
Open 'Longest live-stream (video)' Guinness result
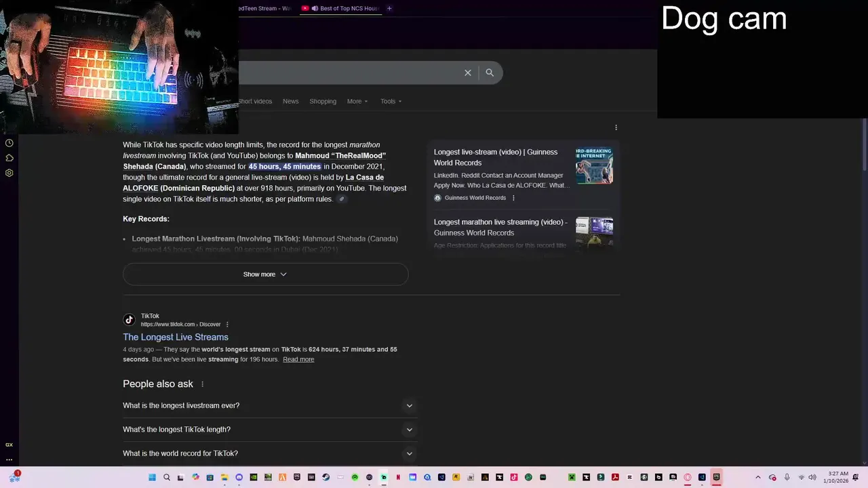pyautogui.click(x=496, y=157)
